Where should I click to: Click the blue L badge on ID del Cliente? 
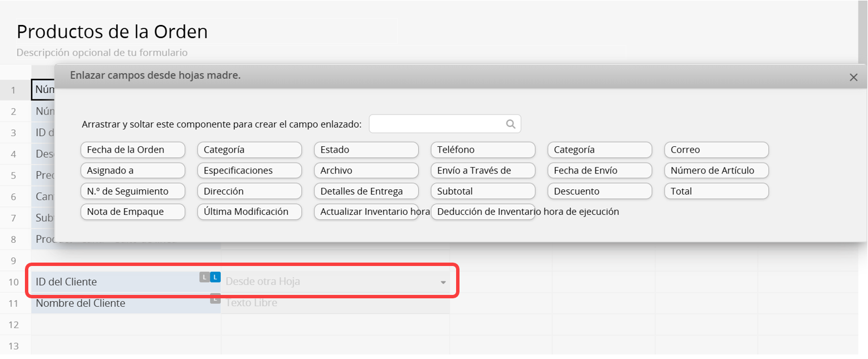pyautogui.click(x=215, y=277)
